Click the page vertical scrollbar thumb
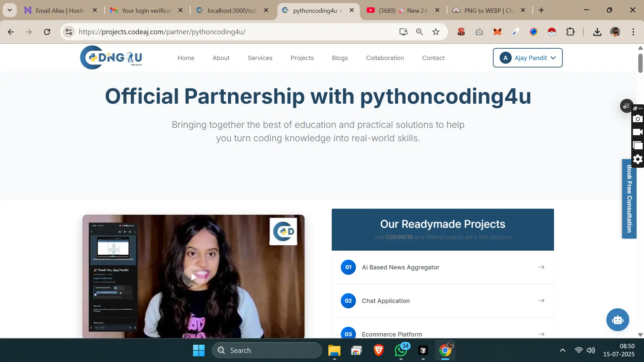Image resolution: width=644 pixels, height=362 pixels. point(640,63)
